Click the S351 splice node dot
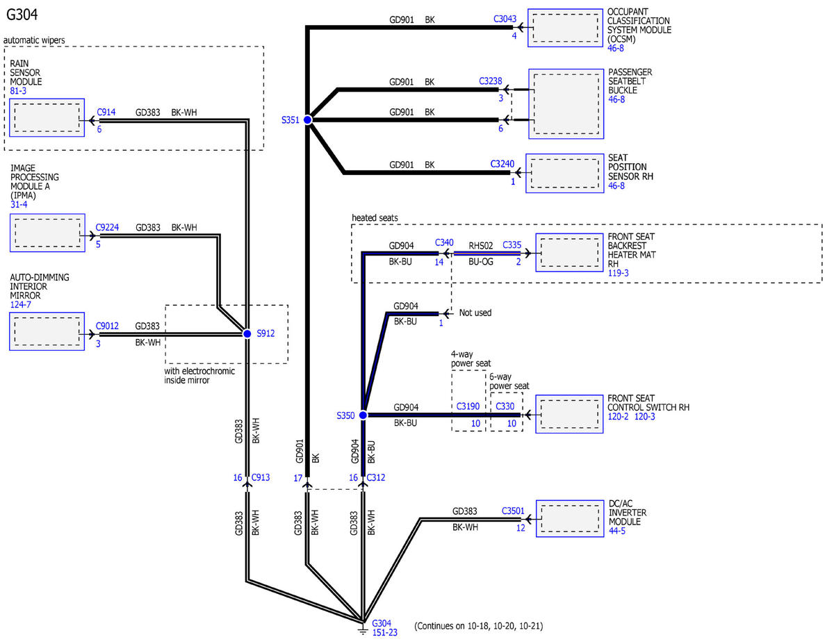The width and height of the screenshot is (834, 644). pos(307,119)
